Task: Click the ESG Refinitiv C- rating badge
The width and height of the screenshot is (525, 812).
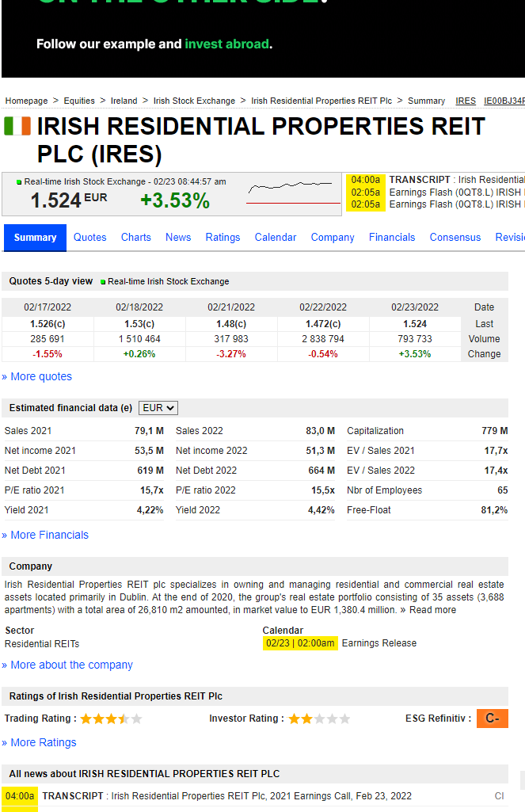Action: 492,719
